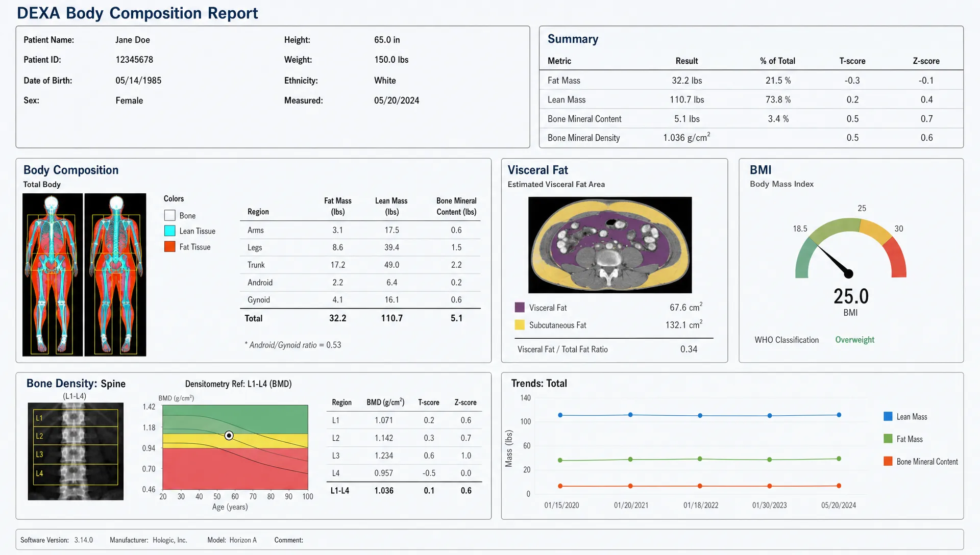Click the Fat Mass green trend legend
Image resolution: width=980 pixels, height=555 pixels.
(x=888, y=439)
